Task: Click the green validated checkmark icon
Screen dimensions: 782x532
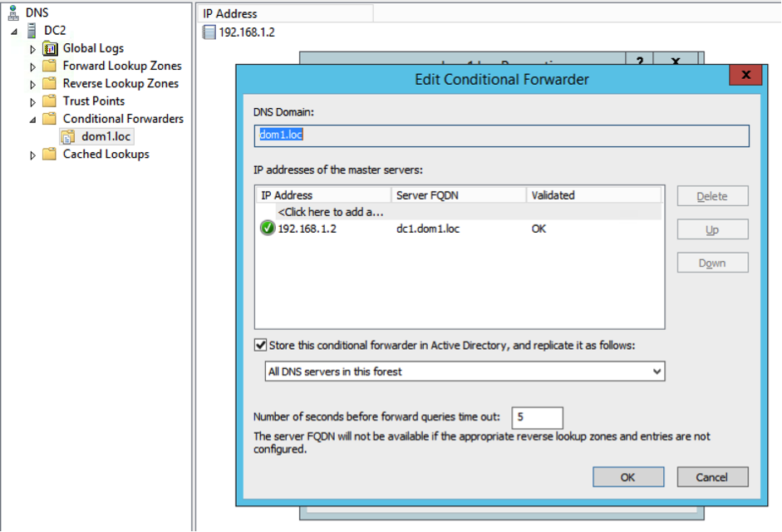Action: [x=268, y=229]
